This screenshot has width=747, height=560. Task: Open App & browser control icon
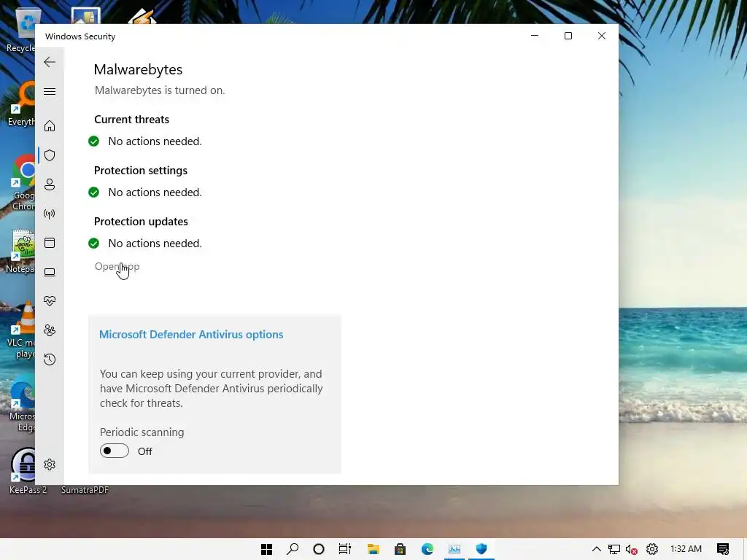[x=50, y=243]
